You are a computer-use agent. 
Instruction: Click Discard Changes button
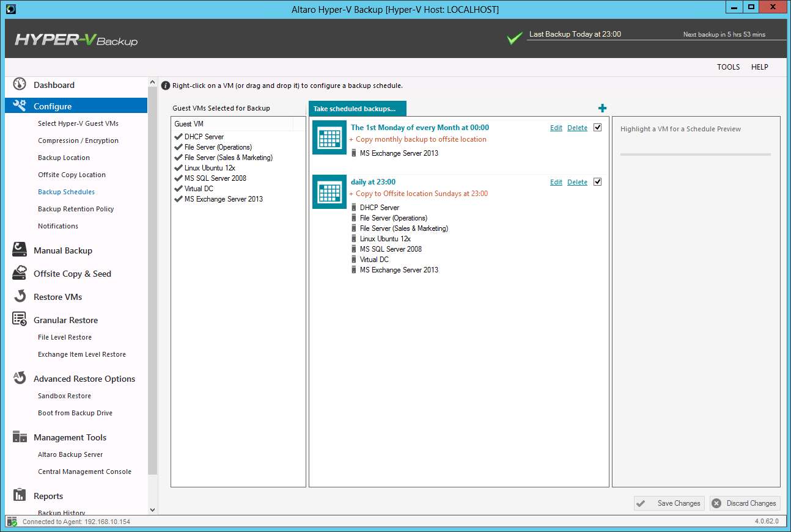click(x=745, y=503)
